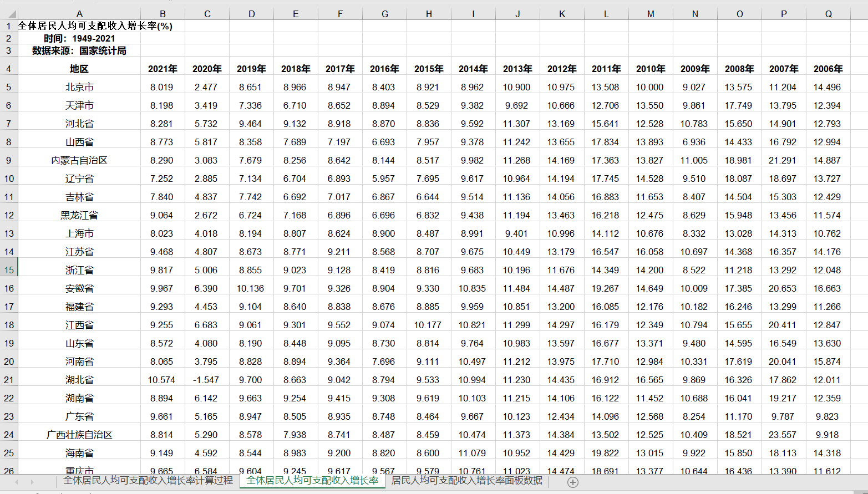Image resolution: width=868 pixels, height=494 pixels.
Task: Open the 全体居民人均可支配收入增长率计算过程 sheet tab
Action: tap(148, 481)
